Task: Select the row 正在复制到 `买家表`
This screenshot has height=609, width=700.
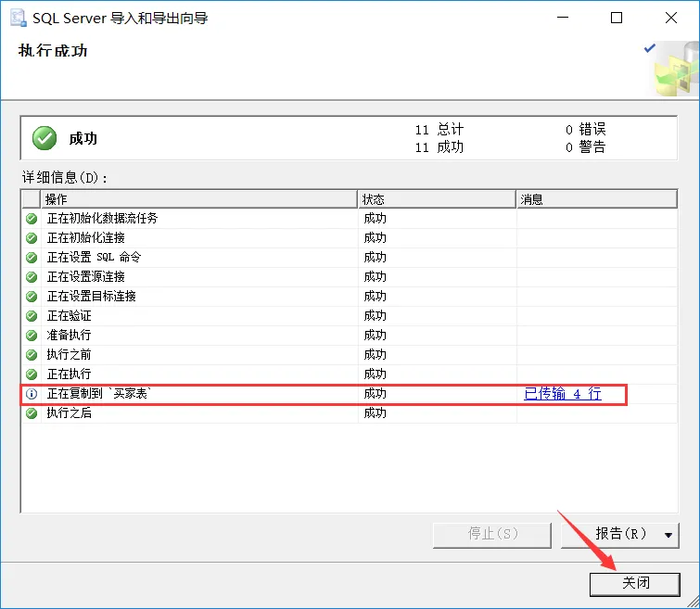Action: [350, 393]
